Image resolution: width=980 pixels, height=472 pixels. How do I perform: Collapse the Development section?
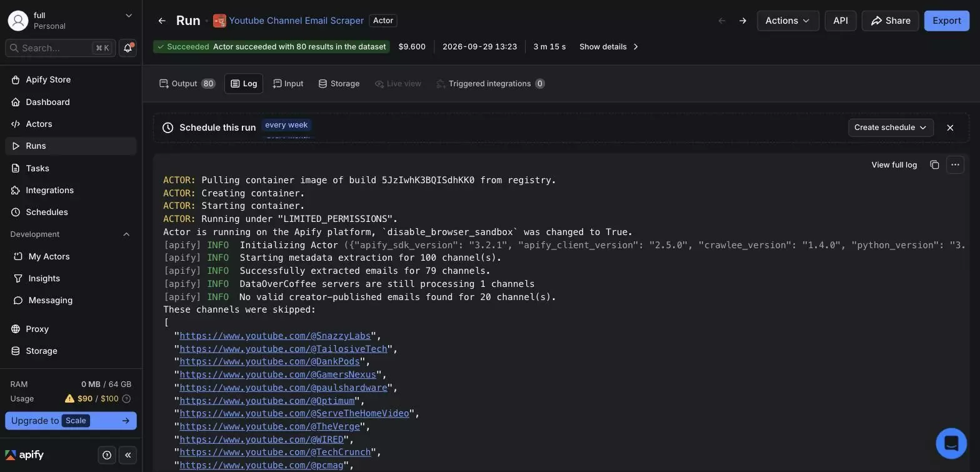[126, 234]
